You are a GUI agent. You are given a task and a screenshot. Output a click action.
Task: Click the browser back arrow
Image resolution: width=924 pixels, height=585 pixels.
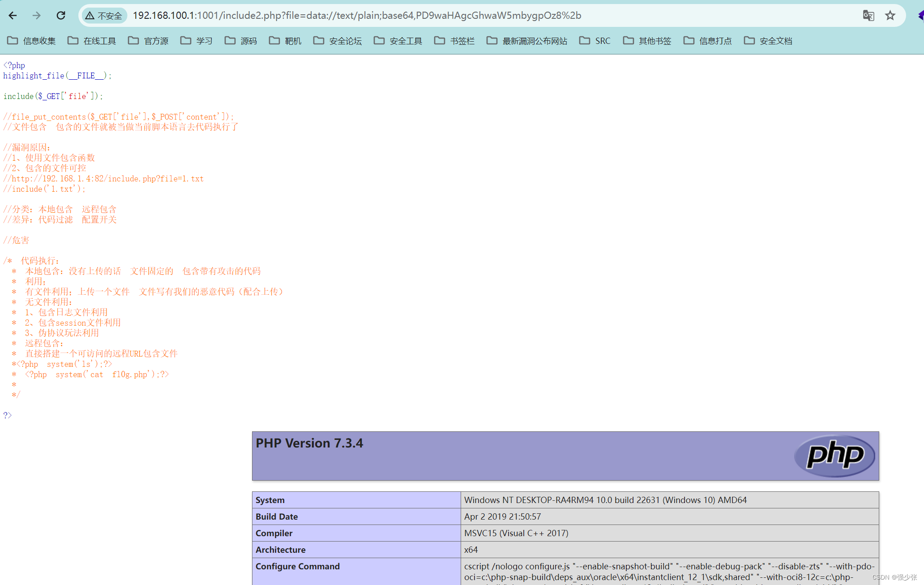(13, 16)
